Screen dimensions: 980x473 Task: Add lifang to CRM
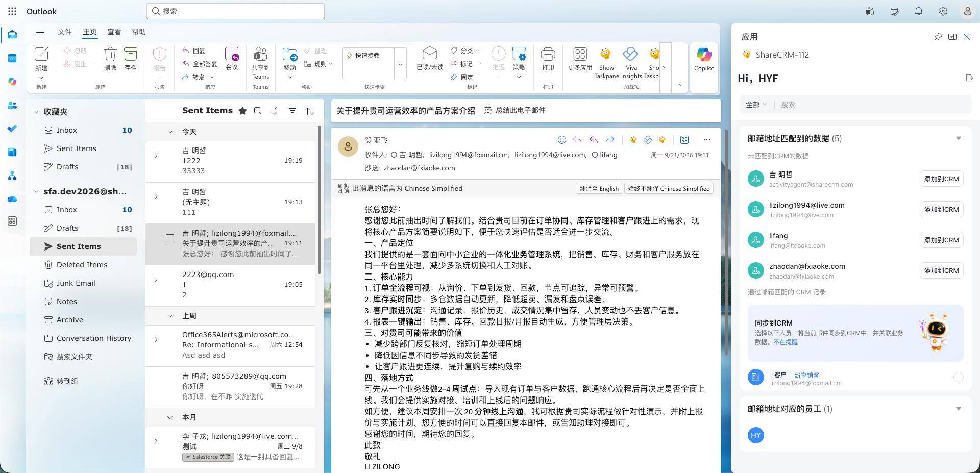click(x=941, y=240)
